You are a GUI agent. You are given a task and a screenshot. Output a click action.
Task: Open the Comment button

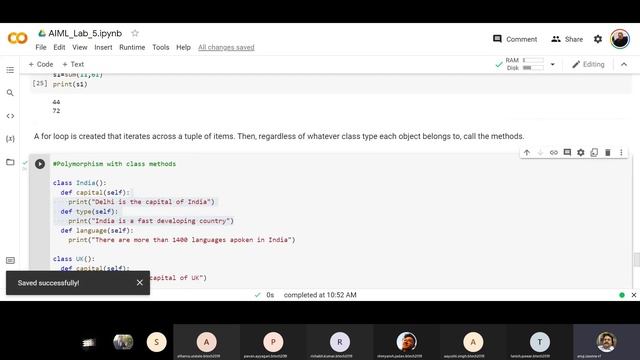tap(515, 39)
